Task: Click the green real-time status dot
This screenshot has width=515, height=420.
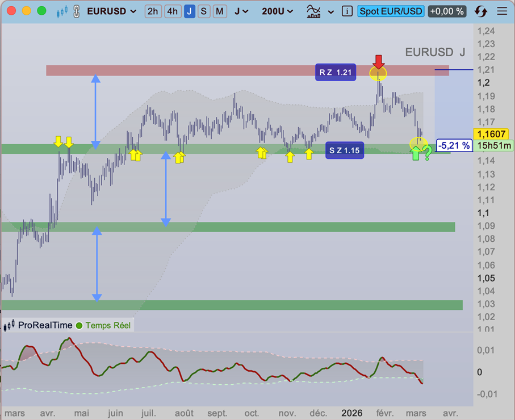Action: click(79, 325)
